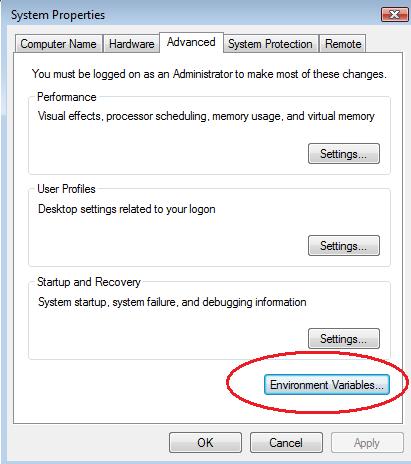Click the desktop settings logon description
This screenshot has height=464, width=411.
127,209
